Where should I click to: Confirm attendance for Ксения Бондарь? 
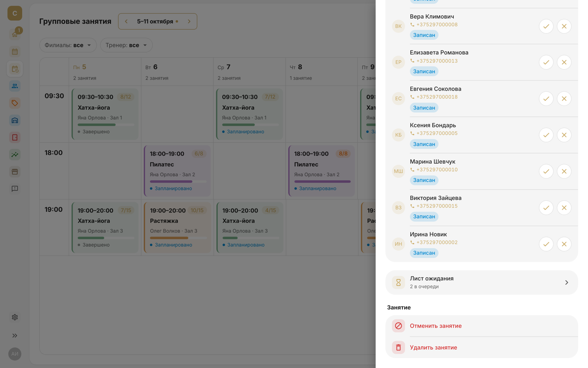(546, 135)
